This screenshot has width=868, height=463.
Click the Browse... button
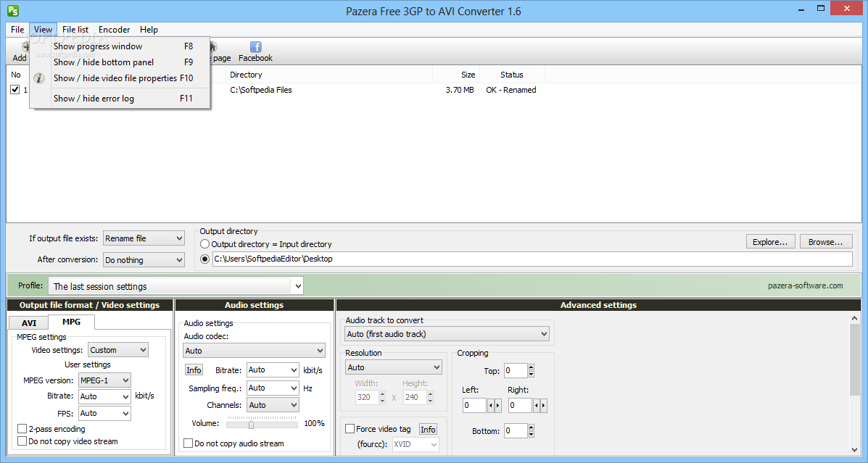tap(825, 242)
